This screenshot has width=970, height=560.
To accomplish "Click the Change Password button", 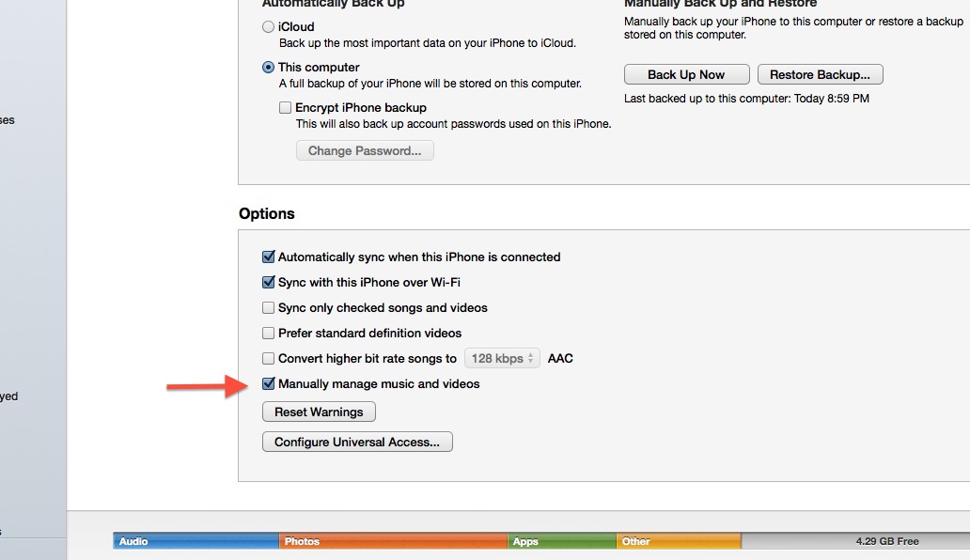I will pyautogui.click(x=365, y=150).
